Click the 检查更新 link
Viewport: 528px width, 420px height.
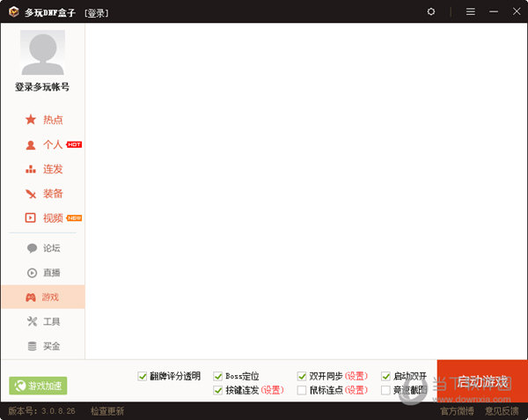pos(107,411)
